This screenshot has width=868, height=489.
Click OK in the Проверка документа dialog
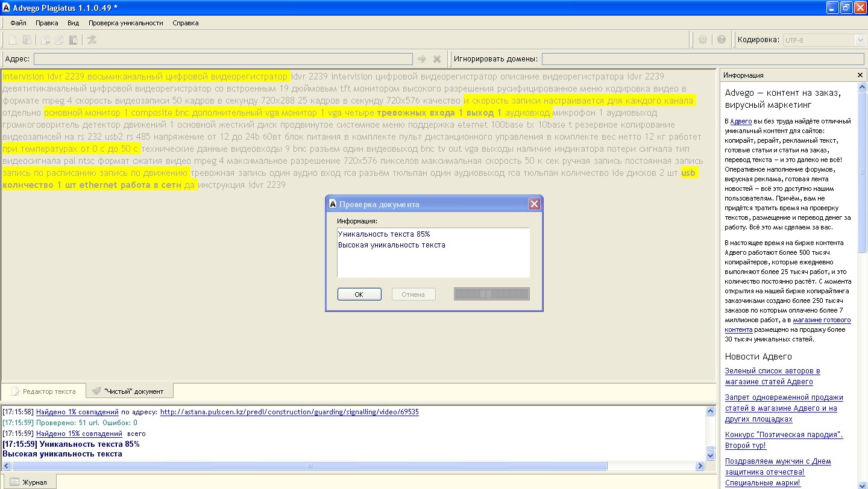pyautogui.click(x=359, y=294)
